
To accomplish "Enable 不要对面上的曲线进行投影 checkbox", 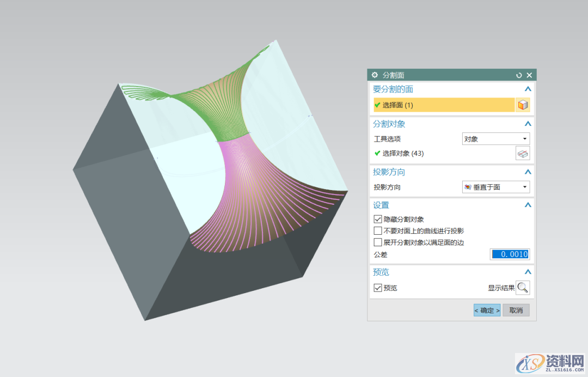I will tap(378, 231).
